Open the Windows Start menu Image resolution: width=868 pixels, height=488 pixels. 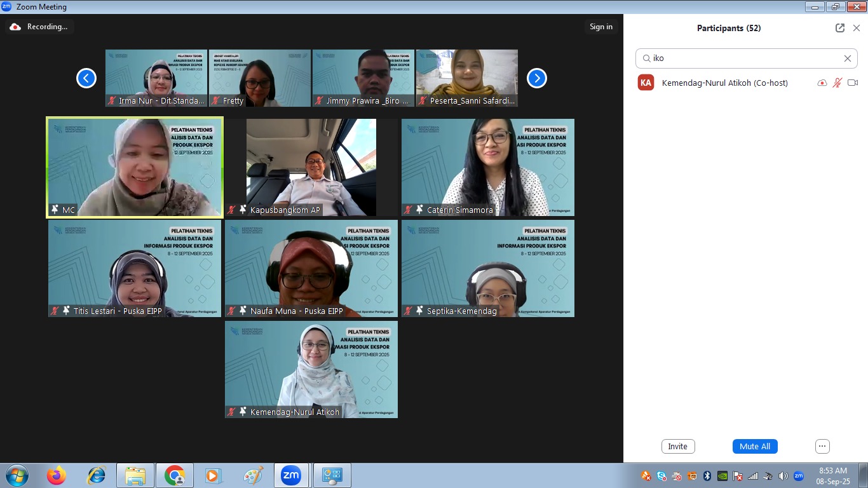coord(16,475)
